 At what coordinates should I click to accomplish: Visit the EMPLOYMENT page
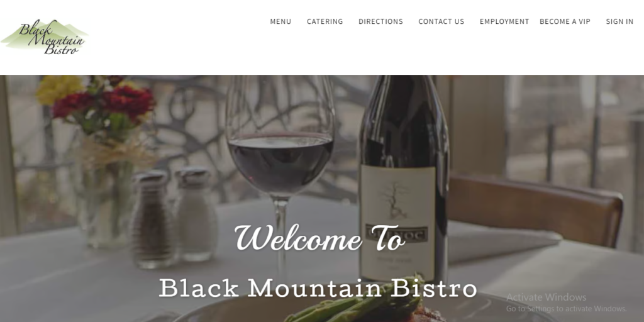pos(504,21)
